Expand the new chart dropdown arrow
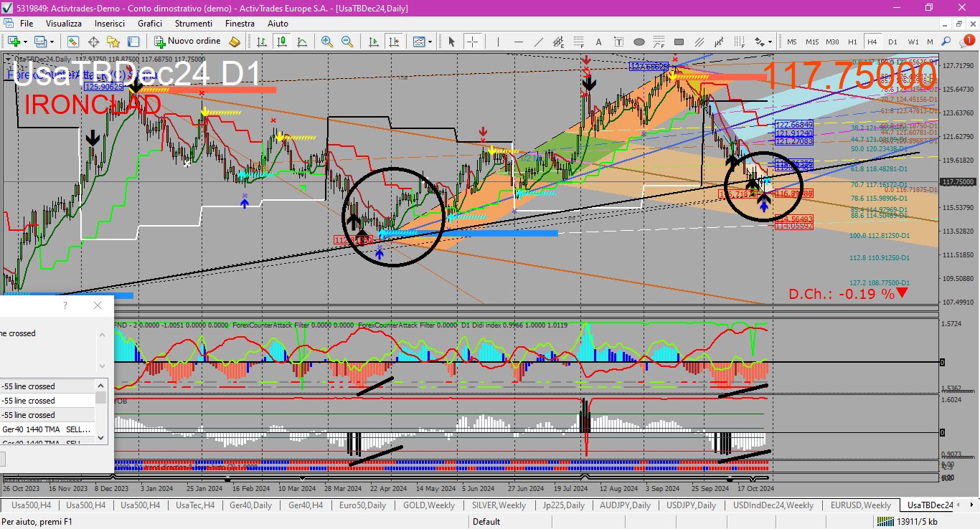 pyautogui.click(x=25, y=42)
